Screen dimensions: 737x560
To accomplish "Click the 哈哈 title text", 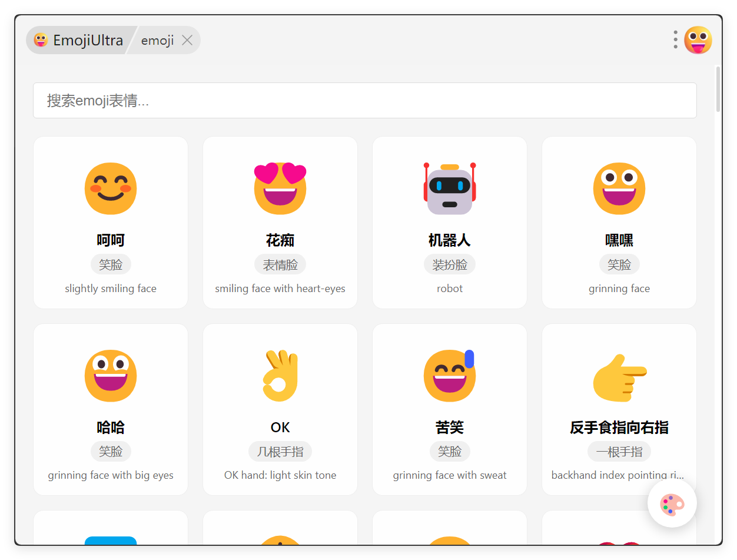I will tap(111, 428).
